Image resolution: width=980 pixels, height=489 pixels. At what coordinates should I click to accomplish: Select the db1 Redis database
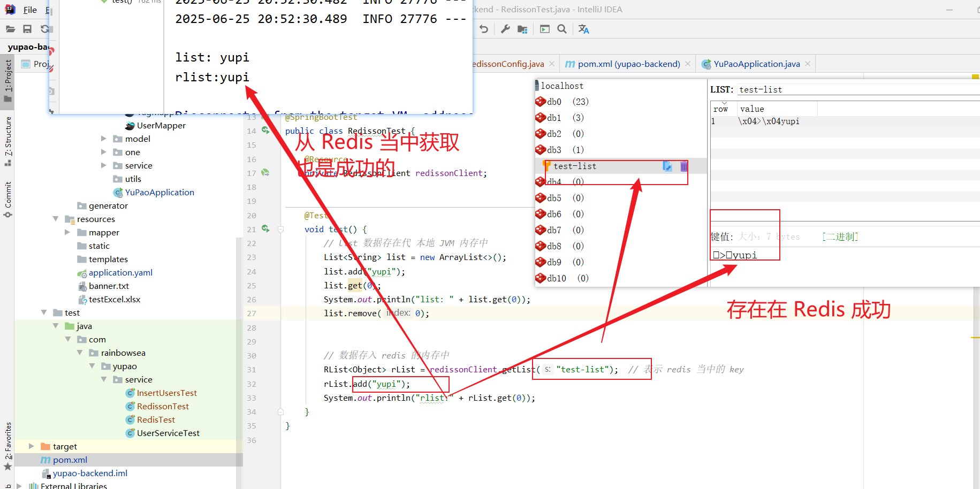(554, 118)
